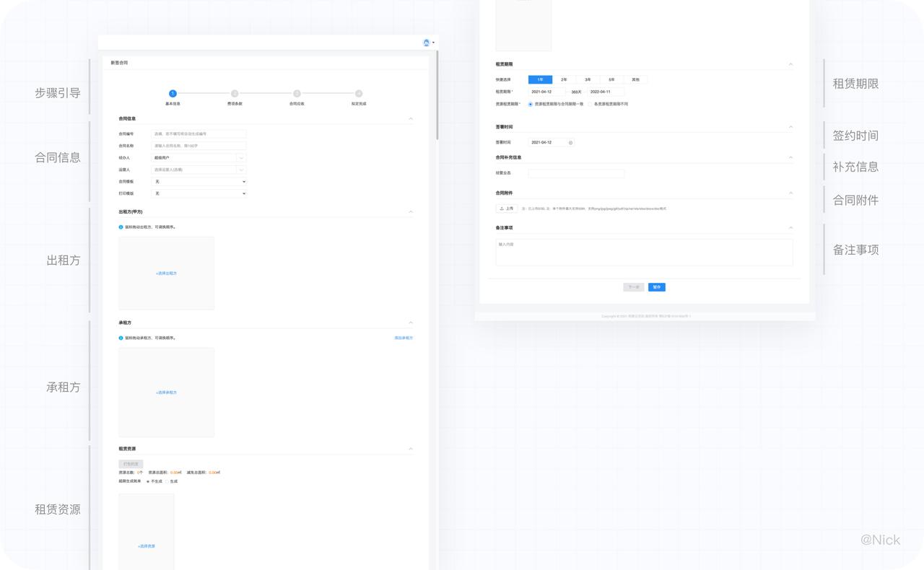Viewport: 924px width, 570px height.
Task: Open the 合同模板 dropdown
Action: [x=199, y=182]
